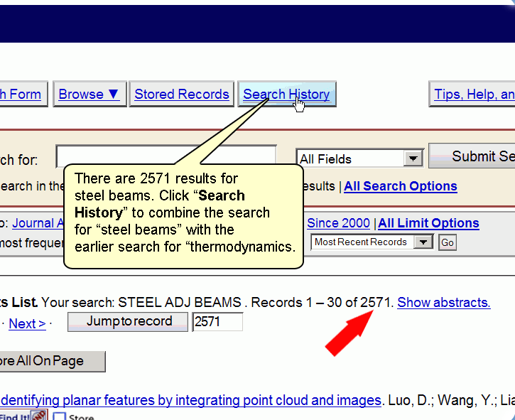Screen dimensions: 515x420
Task: Go to the Next results page
Action: [27, 323]
